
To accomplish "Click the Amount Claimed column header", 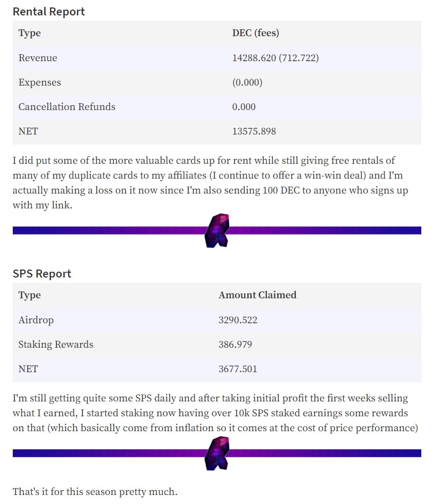I will point(257,295).
